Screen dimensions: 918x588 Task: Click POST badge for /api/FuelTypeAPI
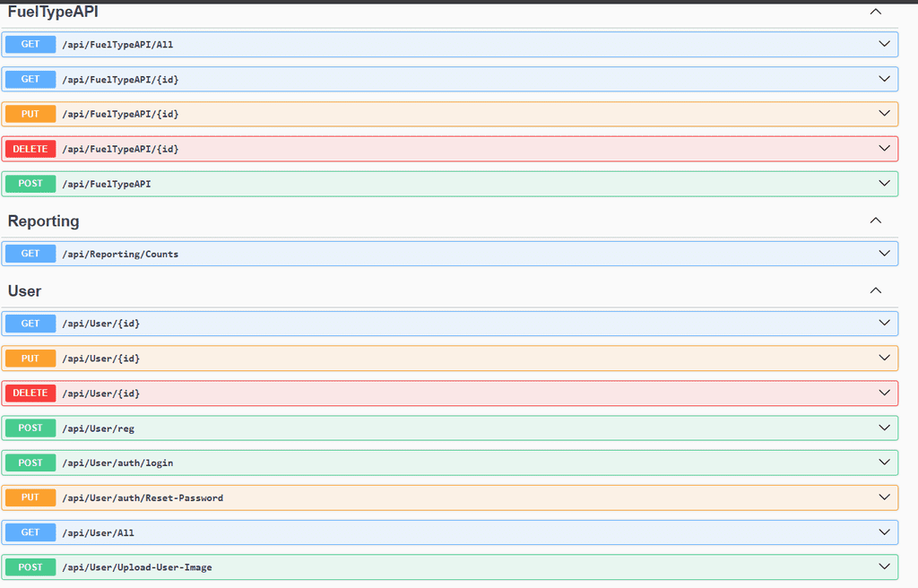click(x=30, y=184)
